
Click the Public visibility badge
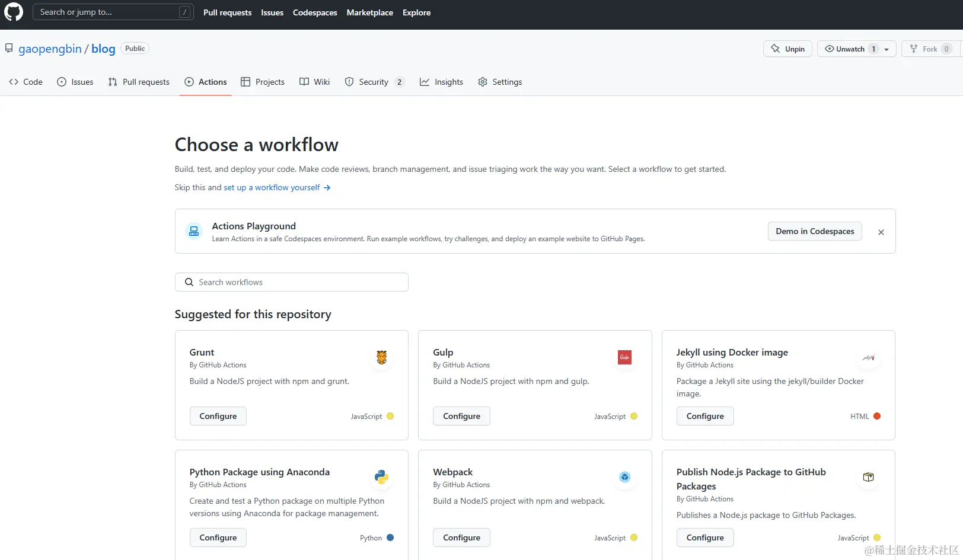pos(135,49)
